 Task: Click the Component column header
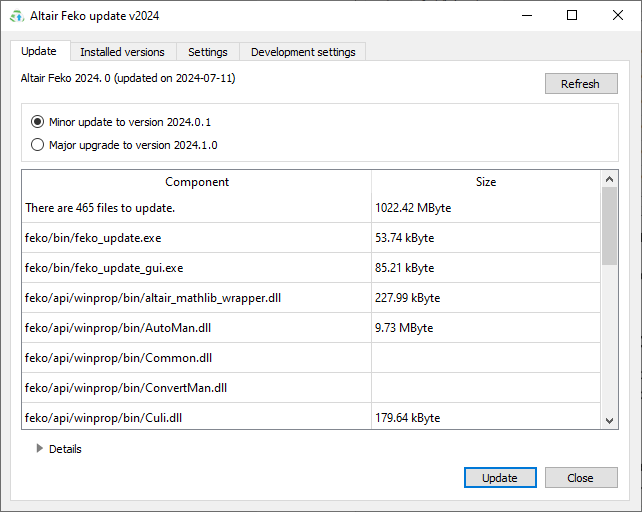(x=197, y=182)
